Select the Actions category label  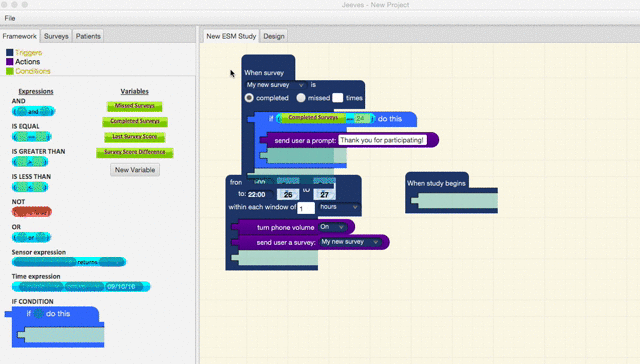click(27, 62)
